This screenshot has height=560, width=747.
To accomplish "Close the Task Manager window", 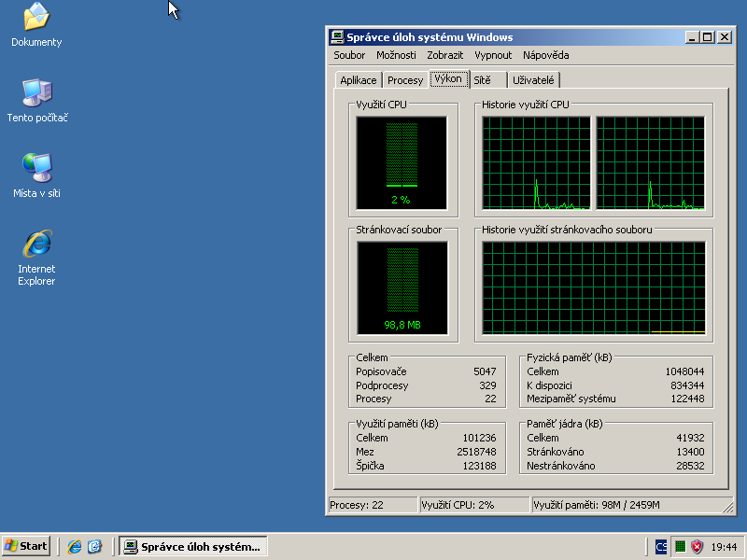I will 725,37.
